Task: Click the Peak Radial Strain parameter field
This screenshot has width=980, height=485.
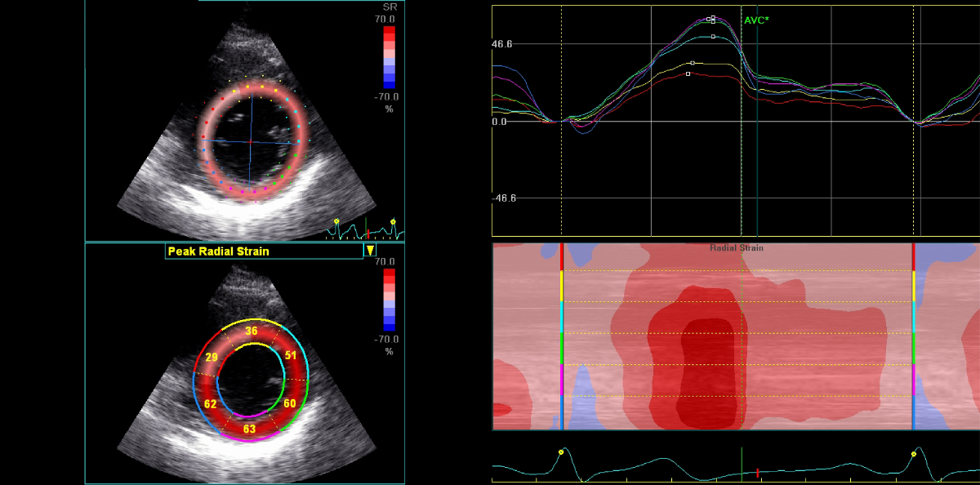Action: (x=263, y=251)
